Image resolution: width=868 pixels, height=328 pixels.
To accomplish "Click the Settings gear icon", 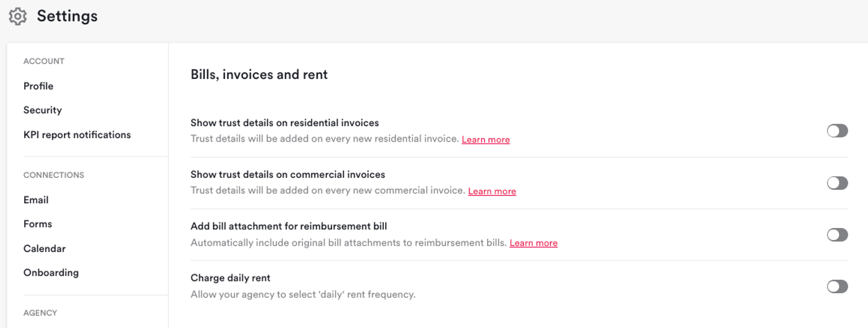I will (18, 16).
